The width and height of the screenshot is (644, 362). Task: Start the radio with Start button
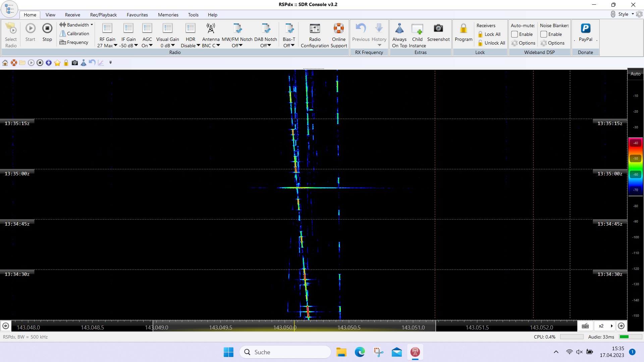30,33
